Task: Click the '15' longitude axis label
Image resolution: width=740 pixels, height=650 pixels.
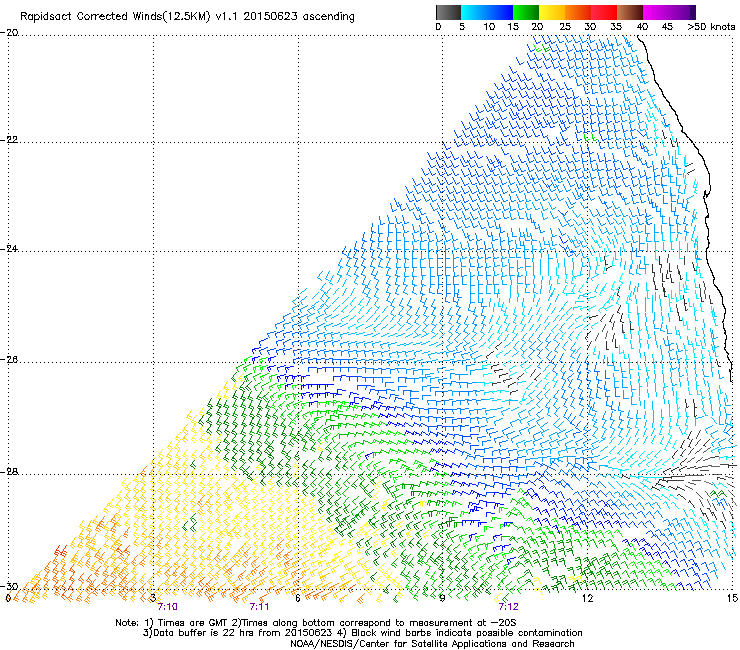Action: (x=732, y=598)
